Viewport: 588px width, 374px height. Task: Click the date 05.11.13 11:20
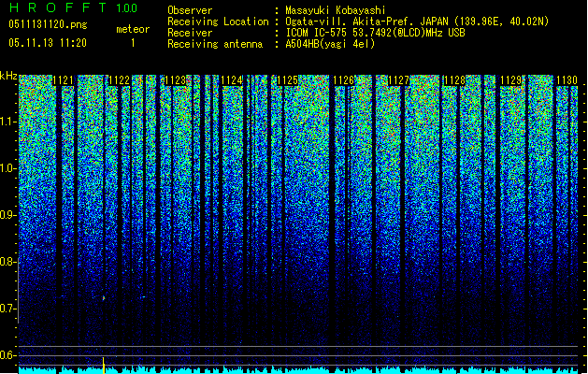[48, 43]
